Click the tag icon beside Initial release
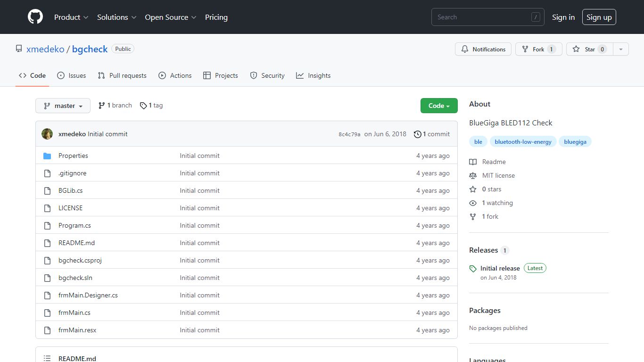Image resolution: width=644 pixels, height=362 pixels. pos(473,269)
